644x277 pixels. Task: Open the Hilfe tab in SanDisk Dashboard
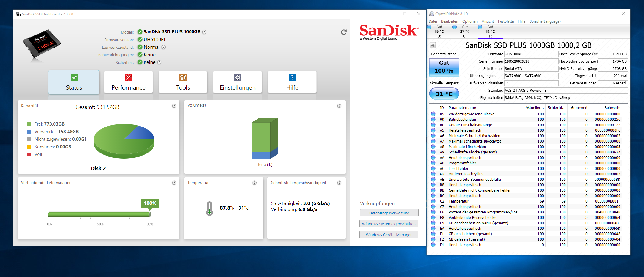point(292,82)
